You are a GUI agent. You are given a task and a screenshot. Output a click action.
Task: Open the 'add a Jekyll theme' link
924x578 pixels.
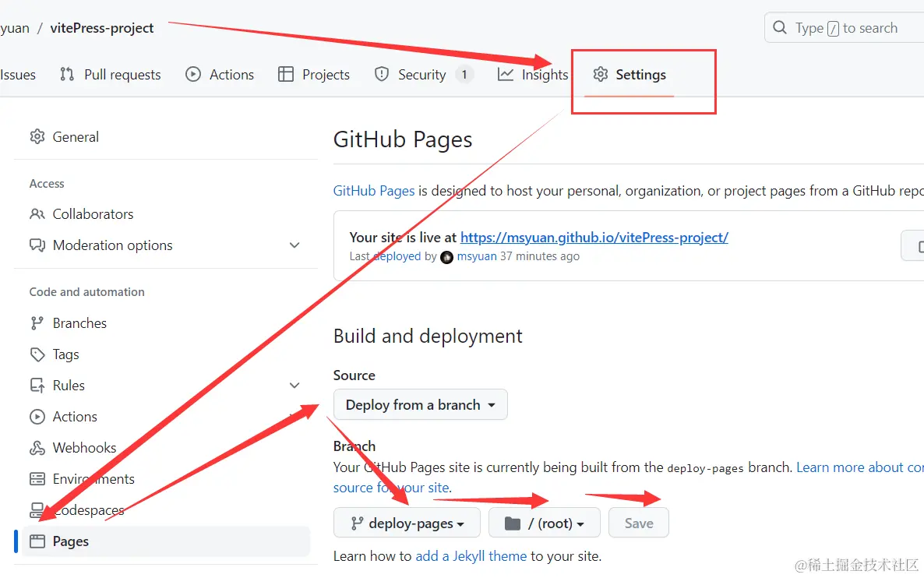point(471,556)
